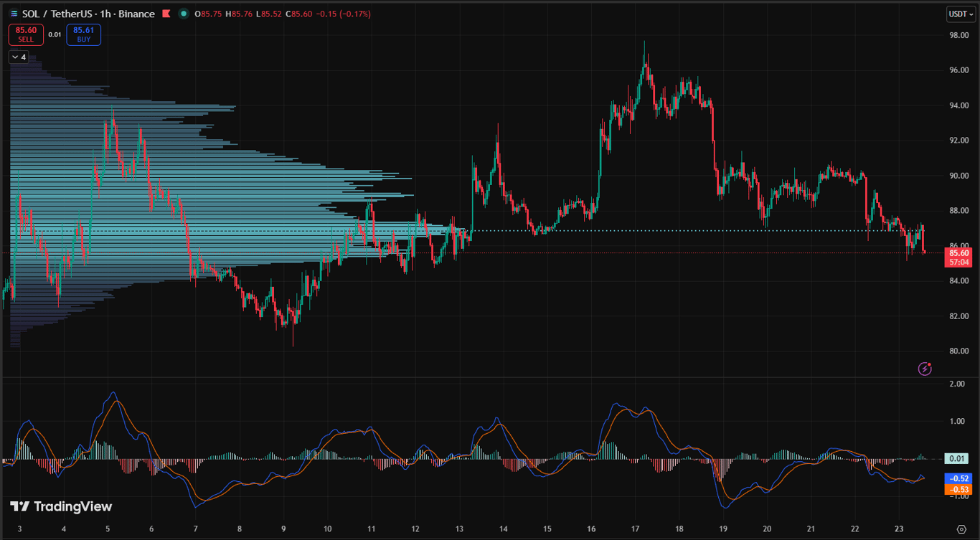Screen dimensions: 980x540
Task: Click the 90.00 price axis label
Action: 958,176
